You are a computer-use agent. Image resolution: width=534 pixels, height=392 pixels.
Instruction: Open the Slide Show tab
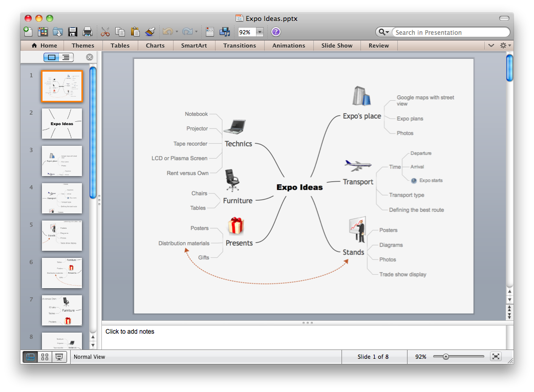337,45
